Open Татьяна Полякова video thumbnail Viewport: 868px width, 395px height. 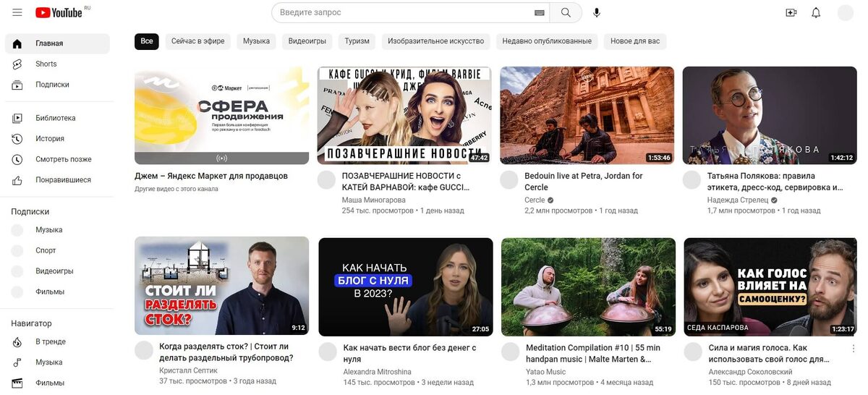tap(770, 116)
